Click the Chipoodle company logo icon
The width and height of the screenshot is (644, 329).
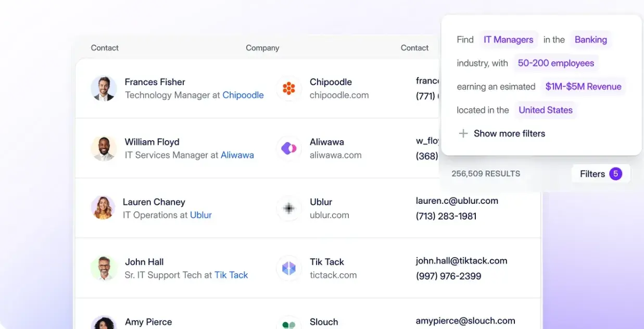289,88
